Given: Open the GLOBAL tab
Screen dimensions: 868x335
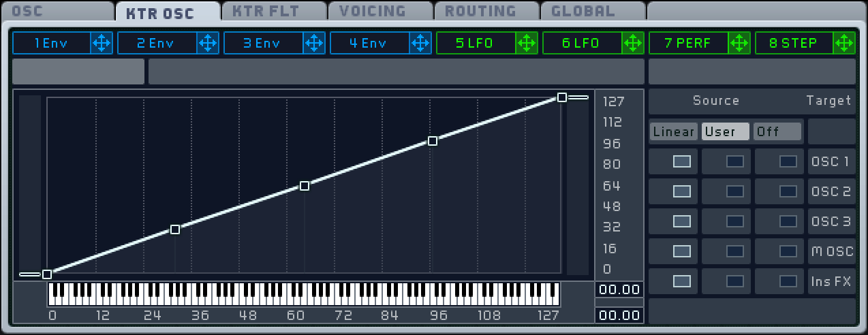Looking at the screenshot, I should click(593, 11).
